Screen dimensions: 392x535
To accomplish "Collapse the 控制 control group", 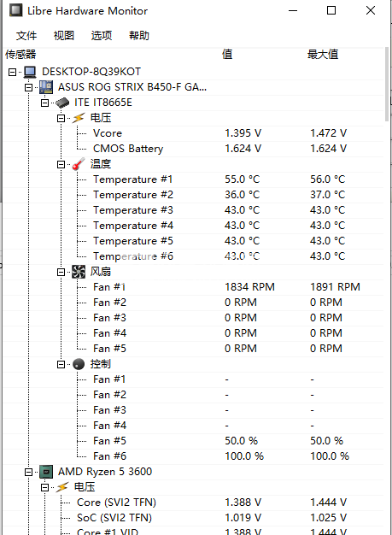I will 61,364.
